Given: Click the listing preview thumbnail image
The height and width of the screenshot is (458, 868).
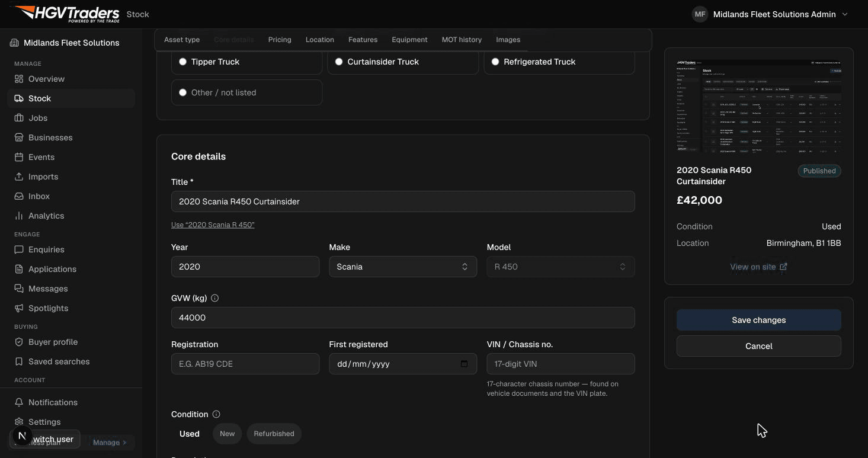Looking at the screenshot, I should tap(758, 107).
